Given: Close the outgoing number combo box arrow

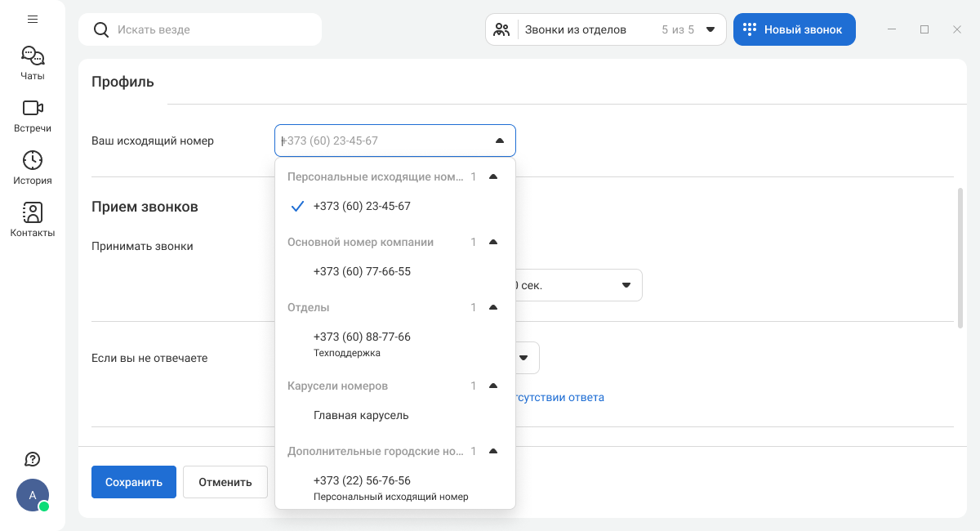Looking at the screenshot, I should (x=500, y=141).
